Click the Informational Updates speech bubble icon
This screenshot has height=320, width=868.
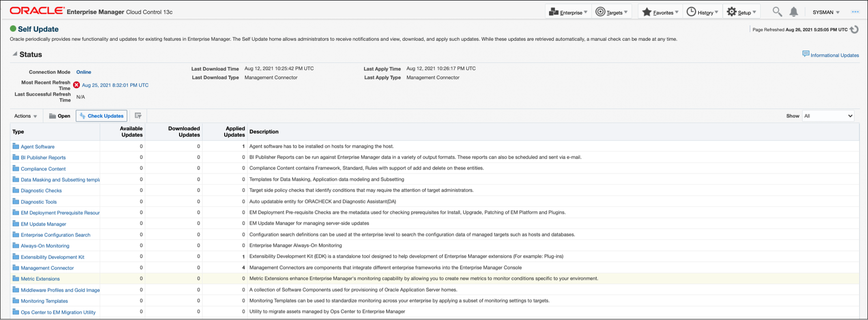pos(806,54)
